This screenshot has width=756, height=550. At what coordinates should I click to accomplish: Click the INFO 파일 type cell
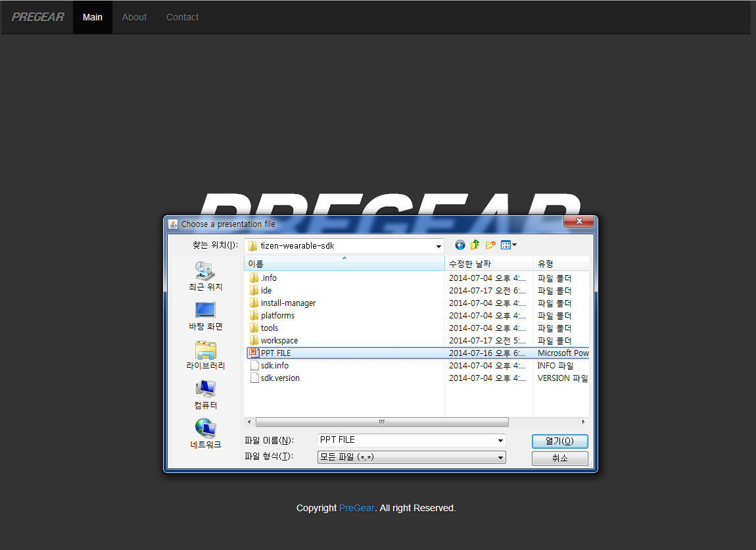point(555,366)
